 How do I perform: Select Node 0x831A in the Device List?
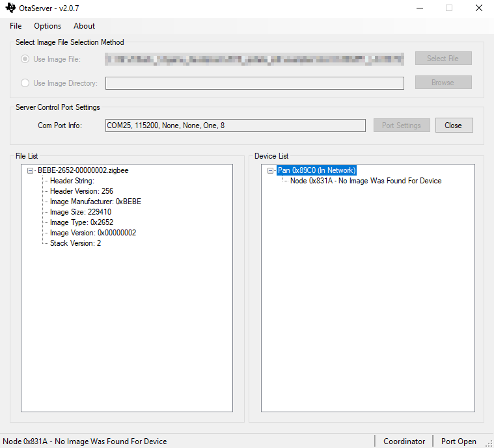365,181
